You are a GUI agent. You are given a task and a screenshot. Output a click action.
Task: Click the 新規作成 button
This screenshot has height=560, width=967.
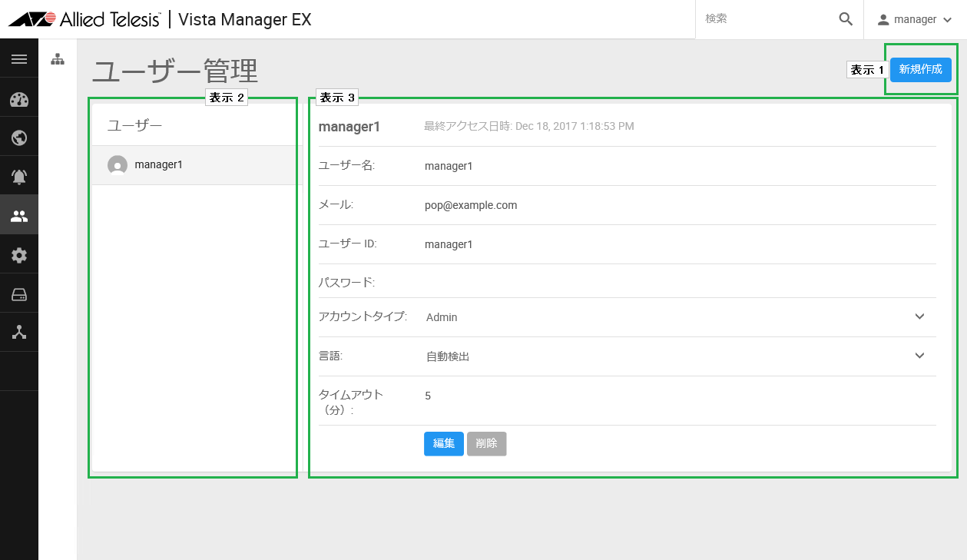coord(921,69)
